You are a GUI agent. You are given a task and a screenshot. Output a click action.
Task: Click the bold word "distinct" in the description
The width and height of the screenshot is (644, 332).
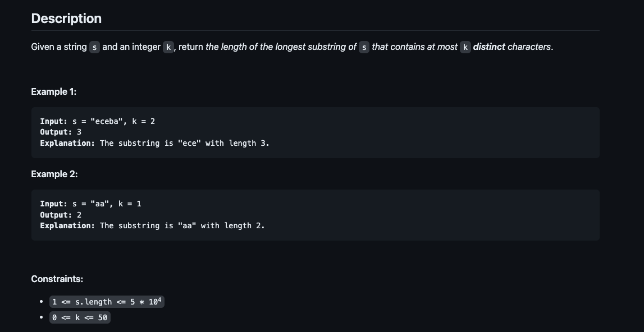tap(489, 47)
